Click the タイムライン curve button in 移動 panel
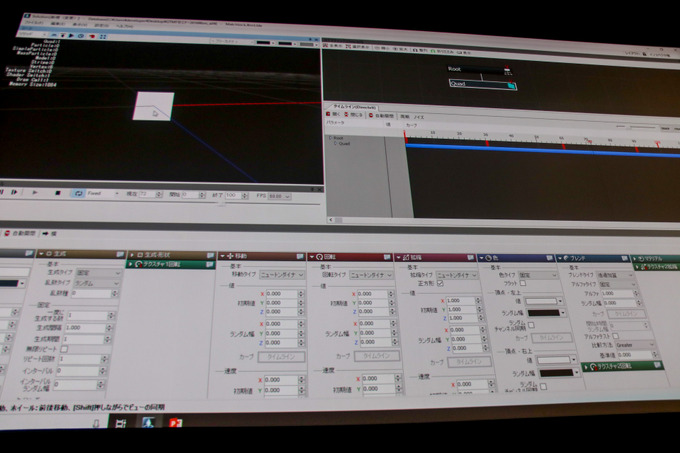 click(x=282, y=355)
